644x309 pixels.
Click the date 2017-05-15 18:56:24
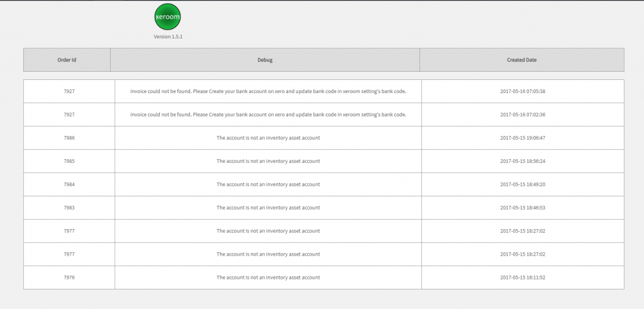(x=523, y=161)
